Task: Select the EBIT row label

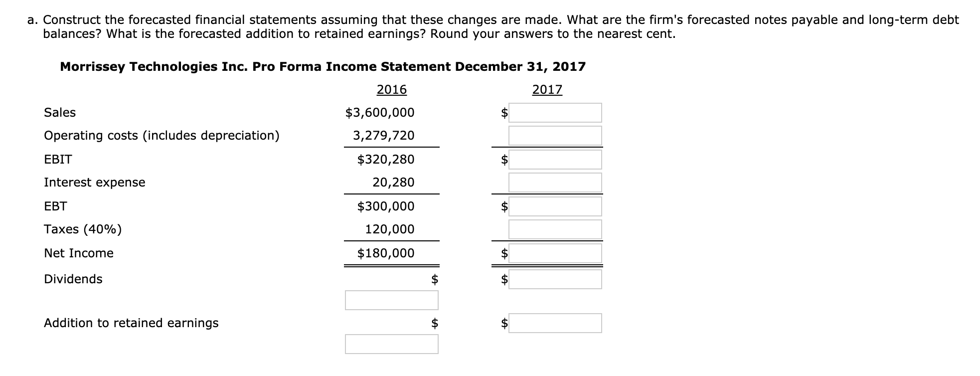Action: click(x=57, y=159)
